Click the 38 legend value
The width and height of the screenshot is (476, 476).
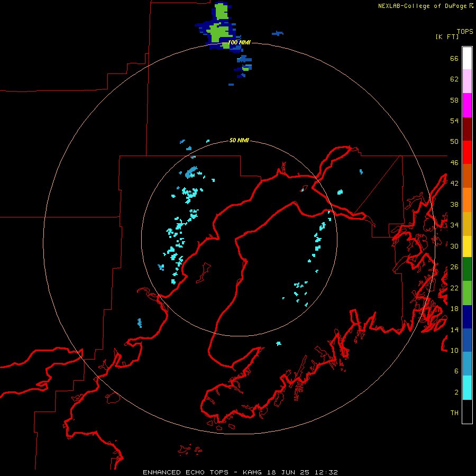454,204
